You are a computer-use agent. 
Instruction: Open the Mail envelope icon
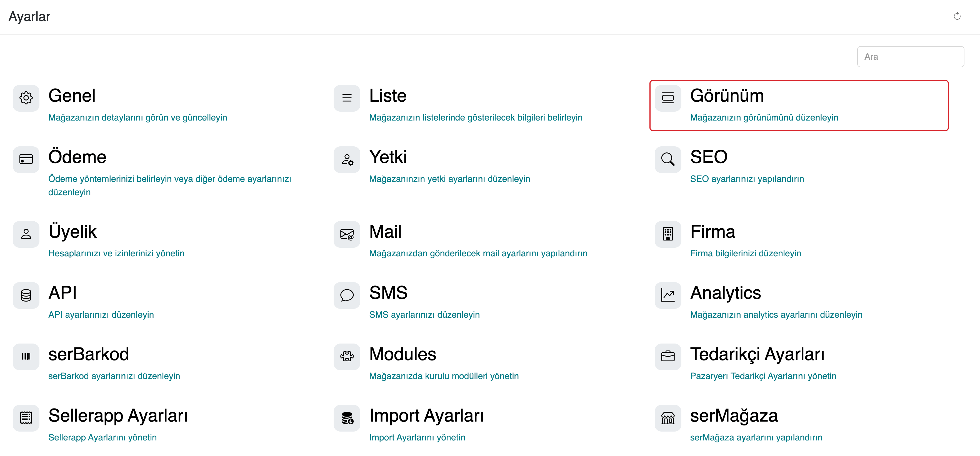[347, 234]
